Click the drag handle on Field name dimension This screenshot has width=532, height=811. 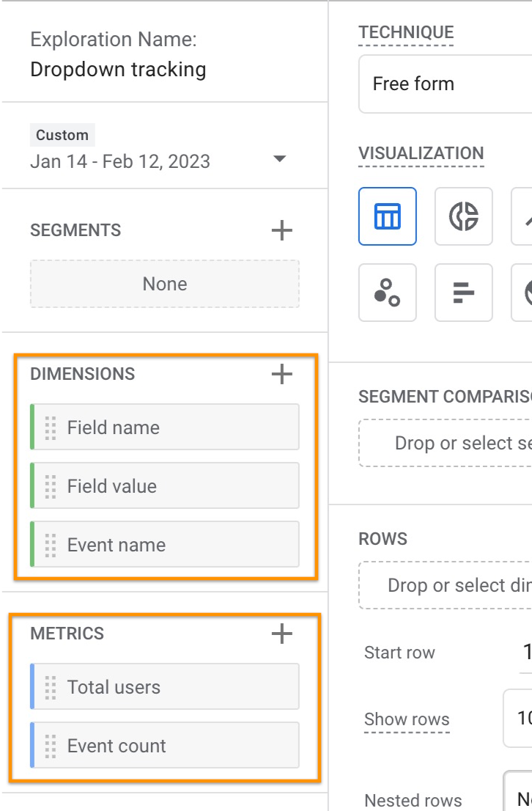coord(48,427)
